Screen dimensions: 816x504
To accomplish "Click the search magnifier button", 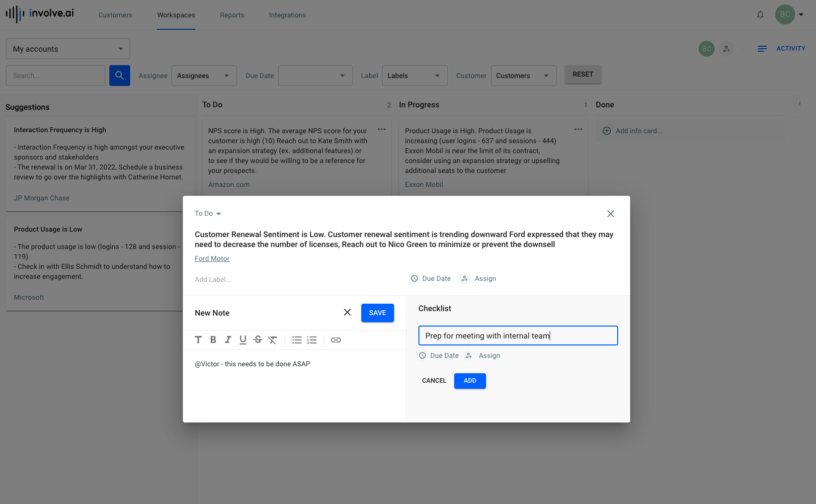I will (x=120, y=76).
